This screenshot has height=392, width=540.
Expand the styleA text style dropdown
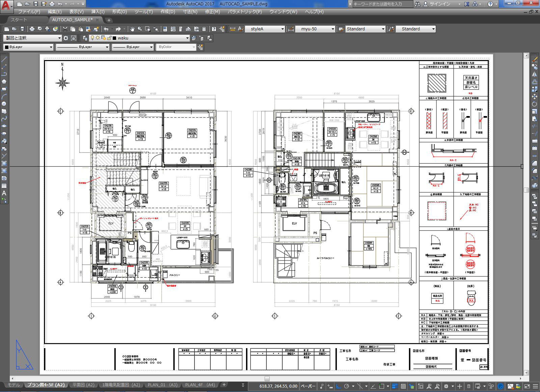pyautogui.click(x=282, y=29)
